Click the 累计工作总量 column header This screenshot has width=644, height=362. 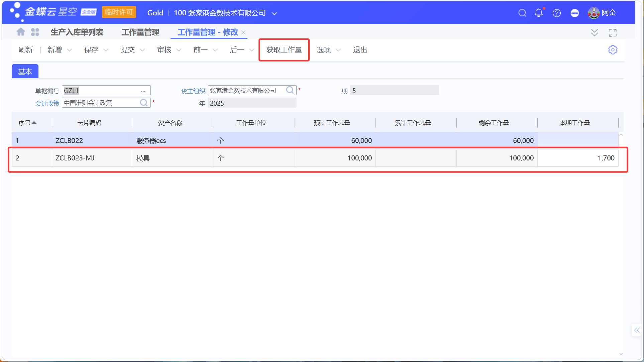(413, 123)
